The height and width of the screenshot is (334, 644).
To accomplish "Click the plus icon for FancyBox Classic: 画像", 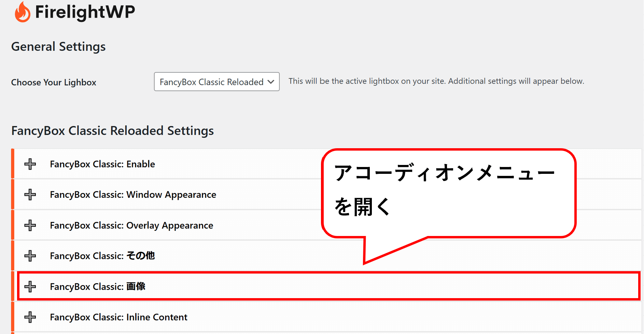I will pos(30,287).
